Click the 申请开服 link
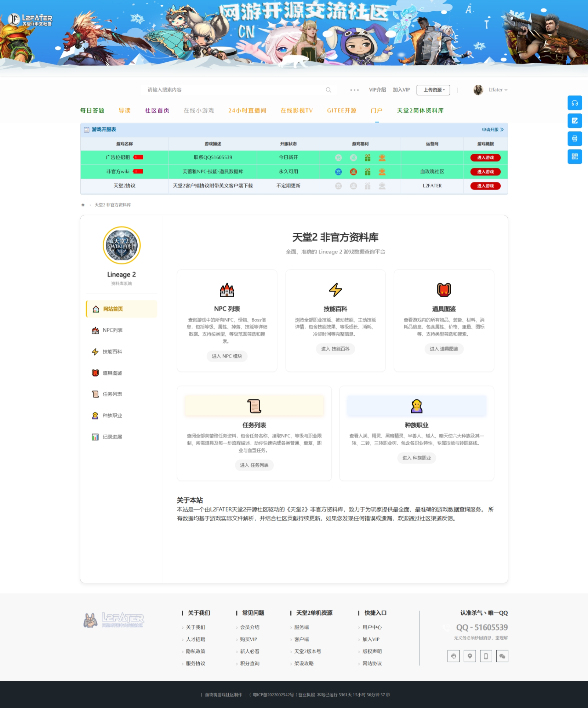This screenshot has width=588, height=708. [493, 130]
